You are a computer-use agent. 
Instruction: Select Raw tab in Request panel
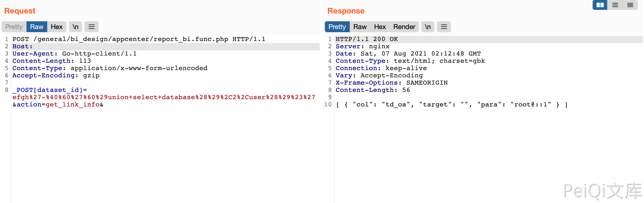tap(37, 27)
